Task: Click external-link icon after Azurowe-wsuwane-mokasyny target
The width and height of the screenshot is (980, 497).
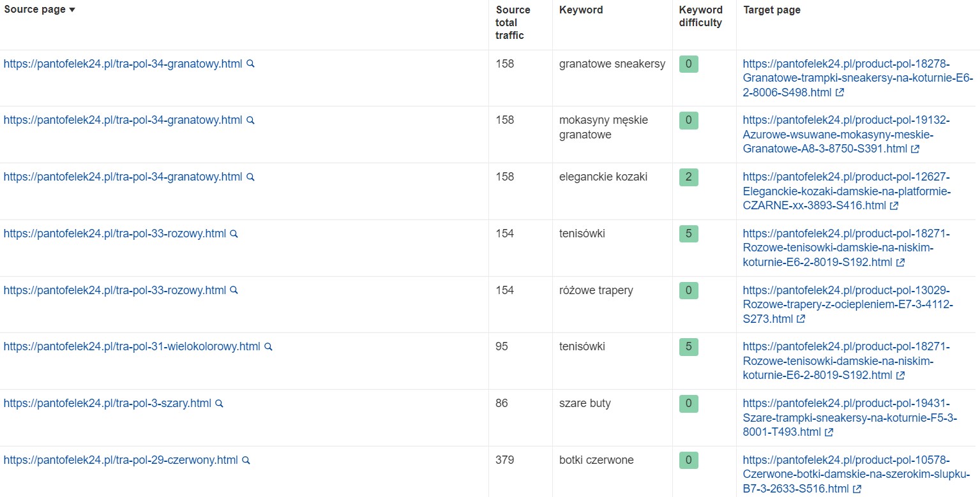Action: [916, 149]
